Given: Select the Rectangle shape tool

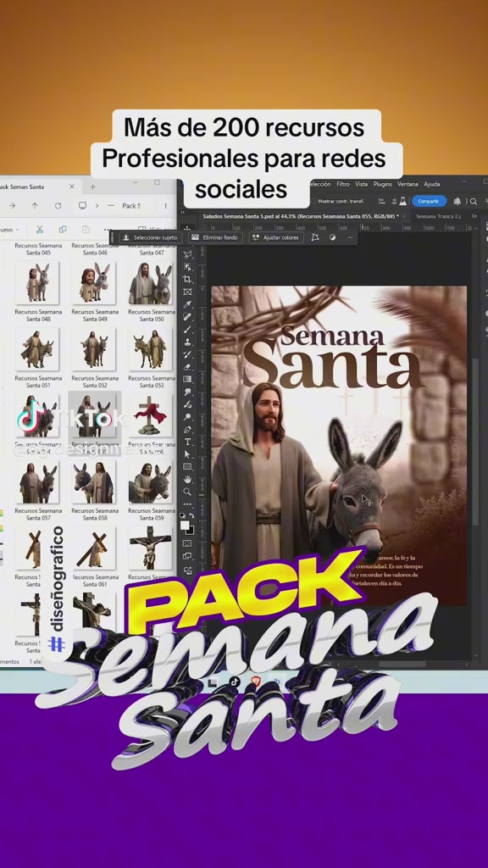Looking at the screenshot, I should tap(187, 467).
